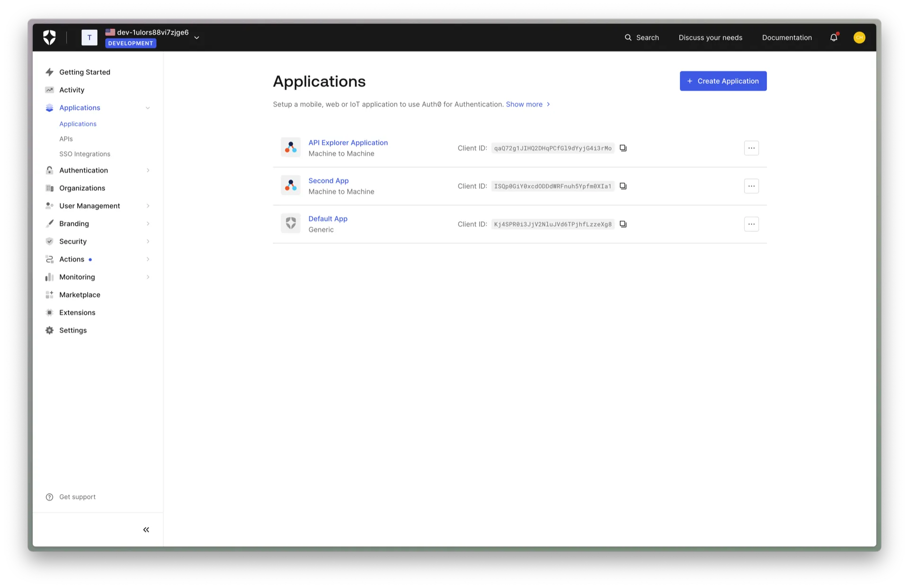This screenshot has height=588, width=909.
Task: Open more options for Default App
Action: (751, 224)
